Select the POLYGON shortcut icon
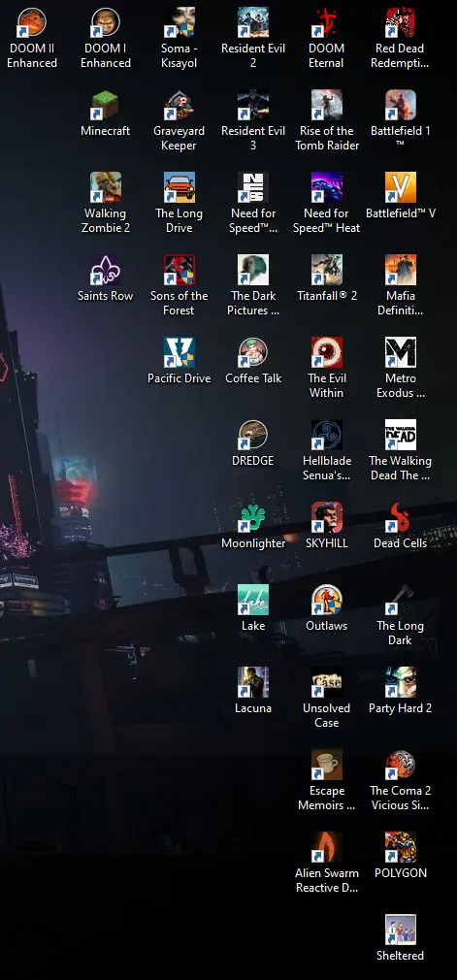 click(401, 848)
